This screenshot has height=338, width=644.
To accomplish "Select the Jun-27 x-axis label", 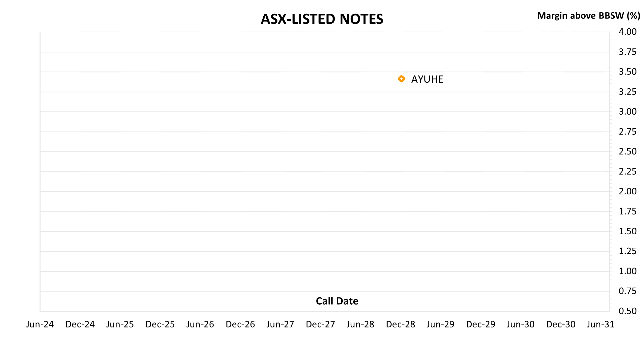I will click(280, 324).
